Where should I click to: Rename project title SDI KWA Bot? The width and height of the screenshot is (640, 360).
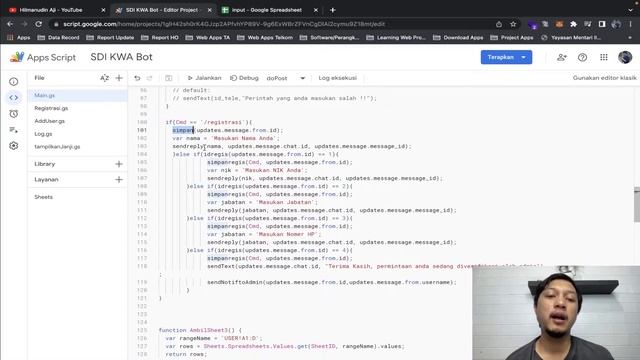tap(121, 57)
